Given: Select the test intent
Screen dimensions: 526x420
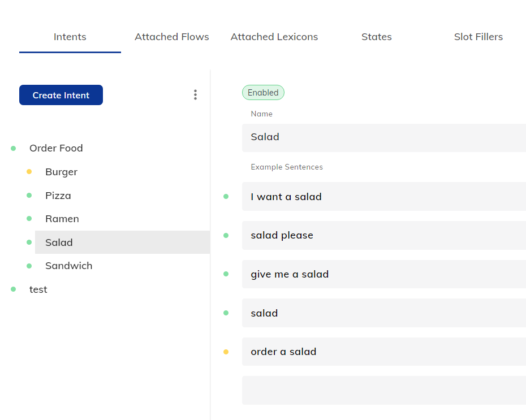Looking at the screenshot, I should 38,289.
